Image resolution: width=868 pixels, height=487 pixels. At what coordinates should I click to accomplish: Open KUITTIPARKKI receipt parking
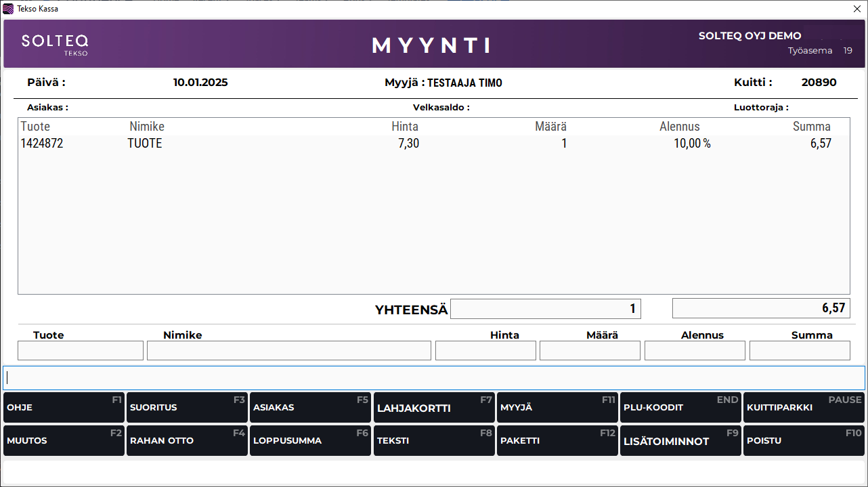click(x=804, y=407)
